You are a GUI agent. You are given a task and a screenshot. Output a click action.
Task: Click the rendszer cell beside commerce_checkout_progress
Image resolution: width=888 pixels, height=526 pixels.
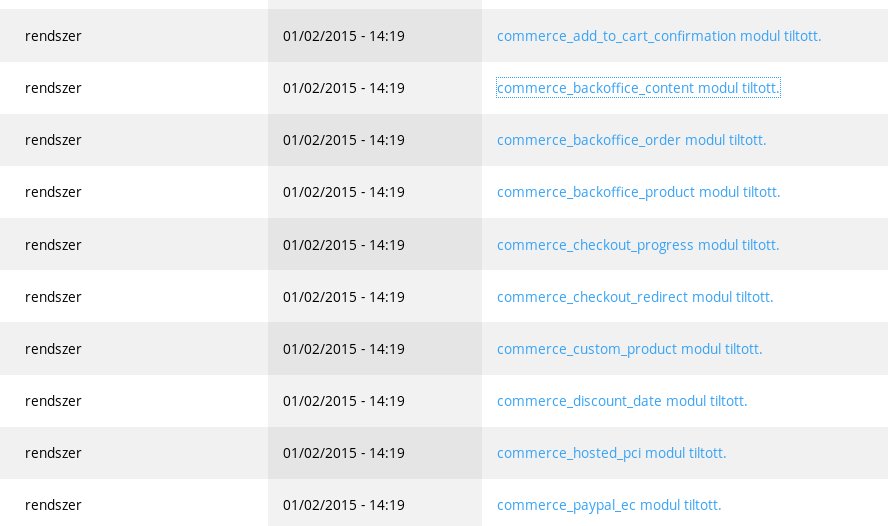[x=134, y=245]
